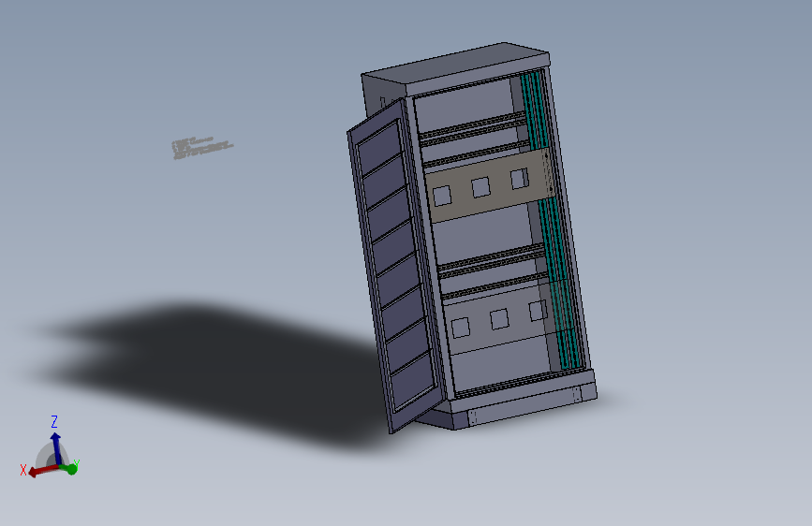Select the upper beige mounting panel with cutouts
This screenshot has height=526, width=812.
point(490,184)
